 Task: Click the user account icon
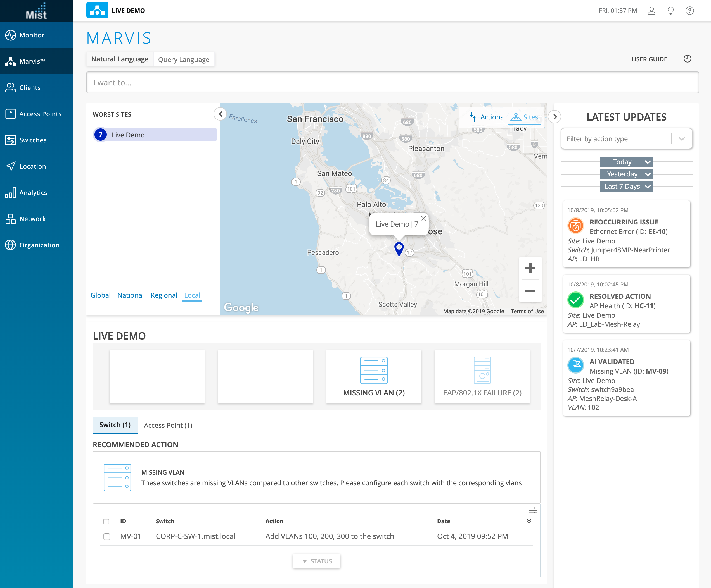[651, 11]
